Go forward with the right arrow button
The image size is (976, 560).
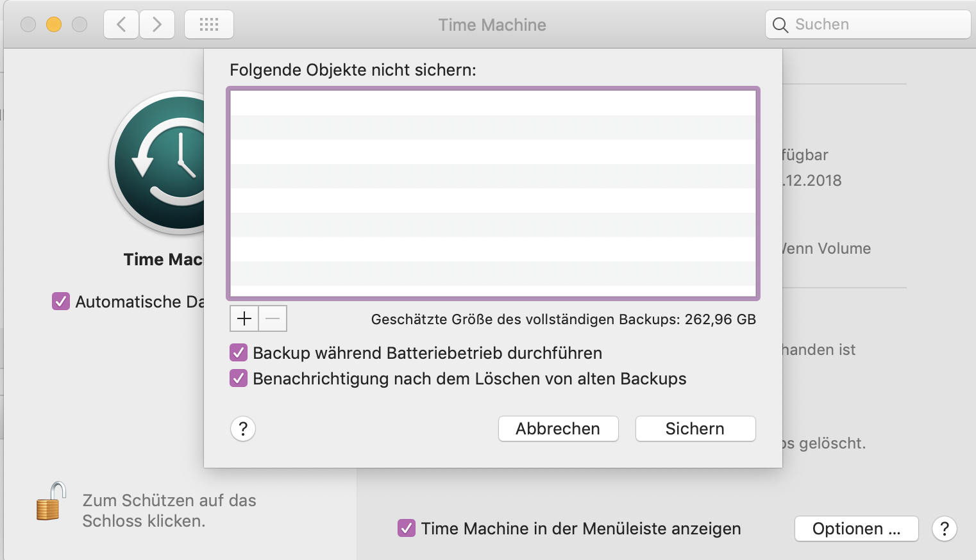(x=157, y=25)
